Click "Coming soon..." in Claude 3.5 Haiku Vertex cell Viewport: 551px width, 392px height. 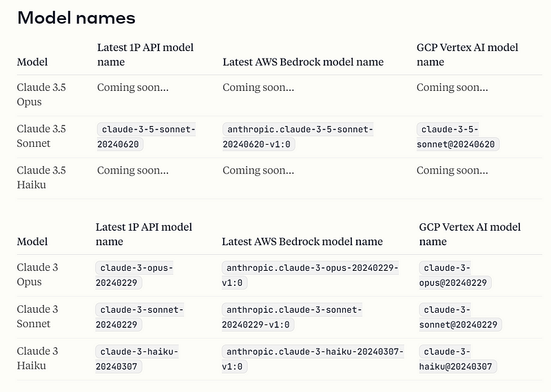pos(452,170)
